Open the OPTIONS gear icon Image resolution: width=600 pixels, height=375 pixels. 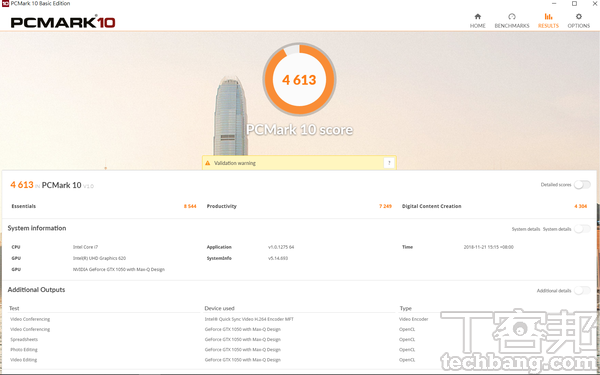579,16
